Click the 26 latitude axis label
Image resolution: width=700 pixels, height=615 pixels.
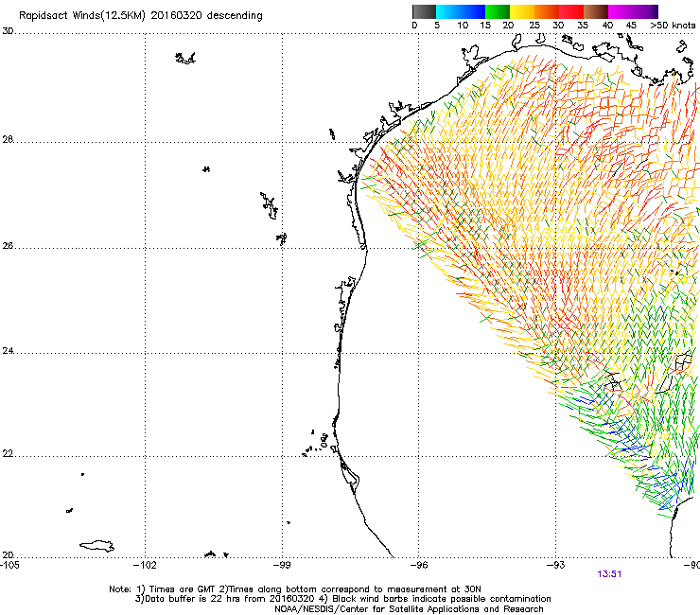click(x=8, y=246)
